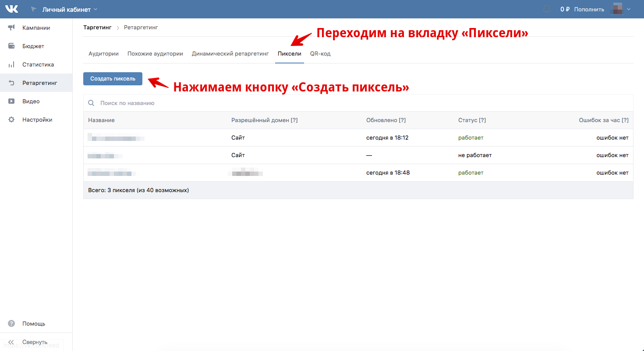This screenshot has width=644, height=351.
Task: Click ошибок нет in the 18:12 row
Action: coord(612,137)
